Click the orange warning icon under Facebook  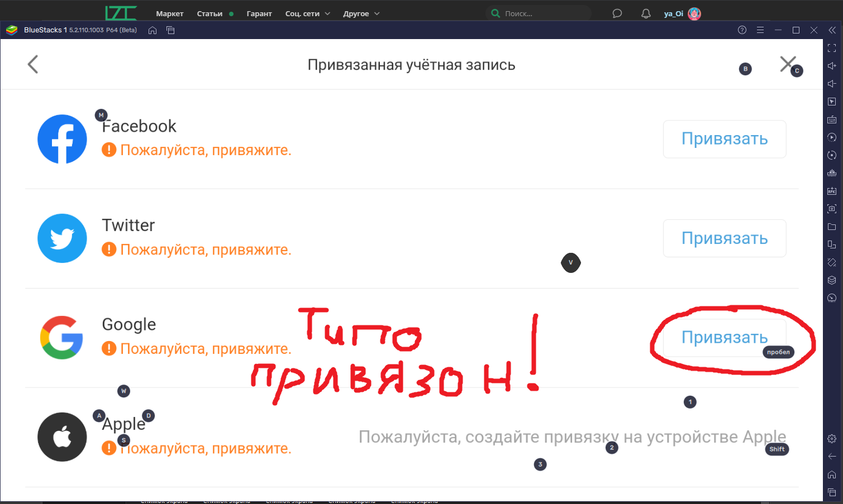pos(109,150)
